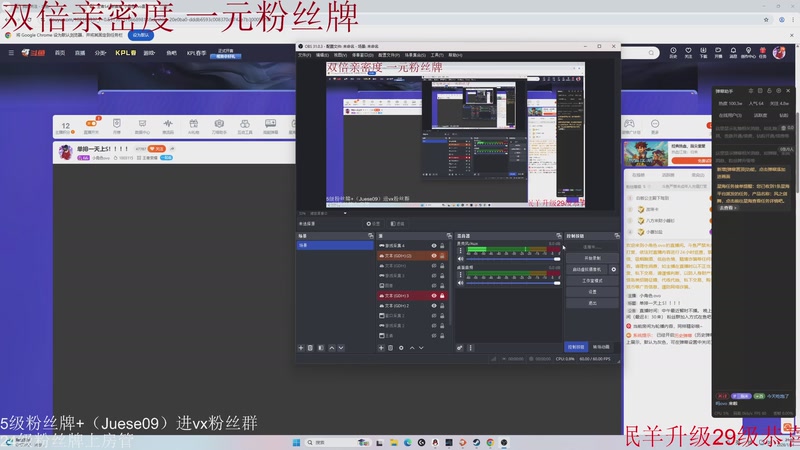Add a new scene in OBS scenes panel
Image resolution: width=800 pixels, height=450 pixels.
pyautogui.click(x=301, y=348)
